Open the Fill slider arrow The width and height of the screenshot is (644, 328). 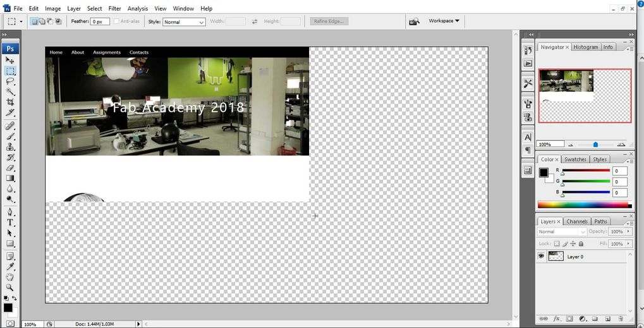628,244
